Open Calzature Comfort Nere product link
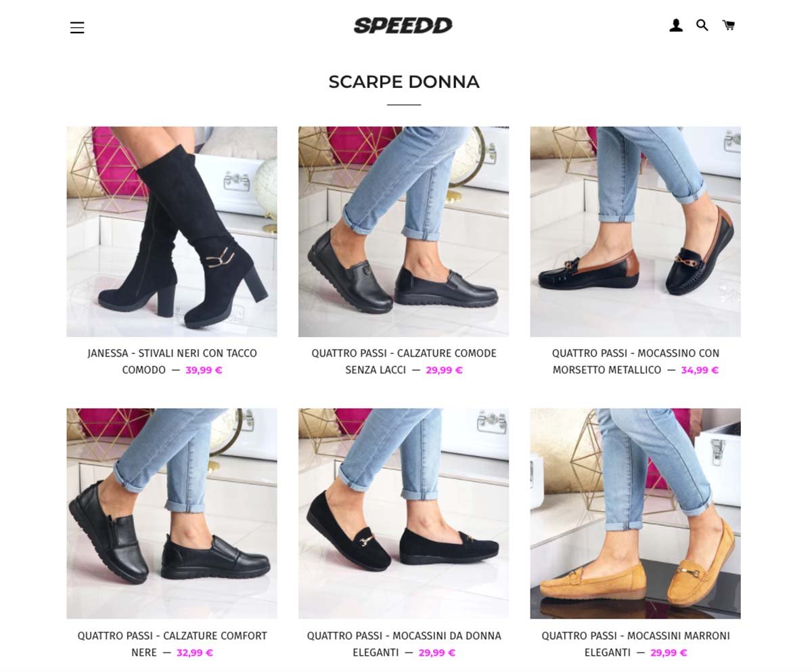 tap(172, 644)
